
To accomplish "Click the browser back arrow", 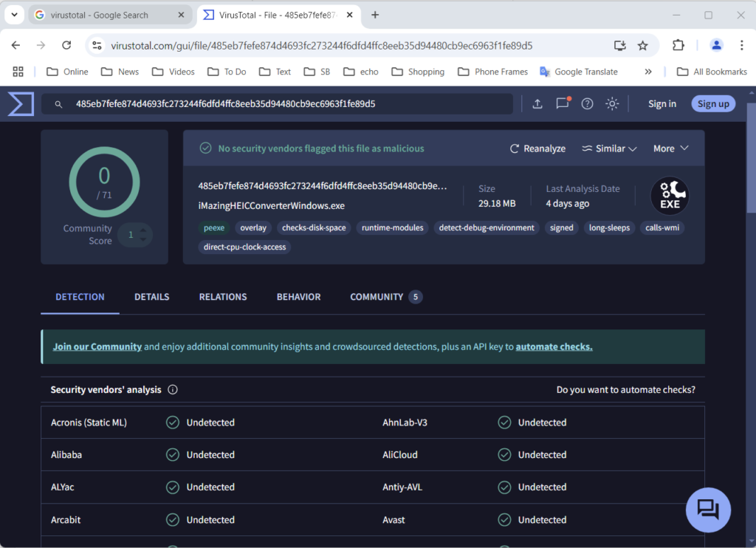I will [x=16, y=45].
